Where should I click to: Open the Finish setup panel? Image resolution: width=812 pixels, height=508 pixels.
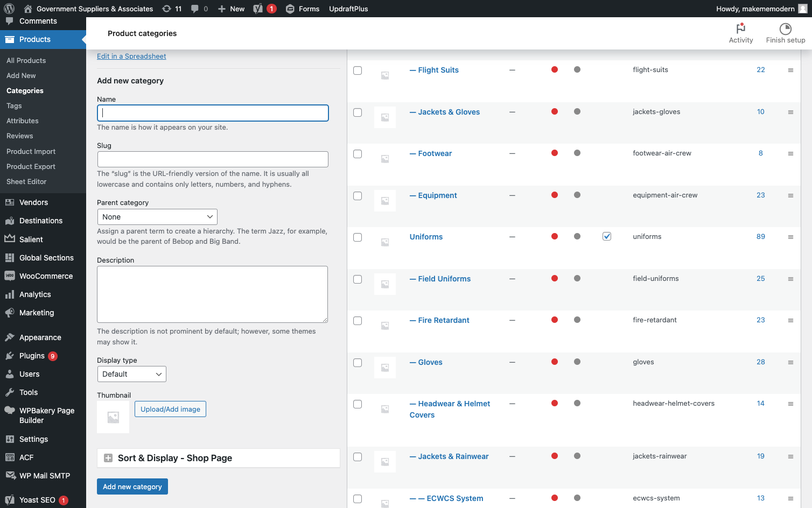pos(786,33)
